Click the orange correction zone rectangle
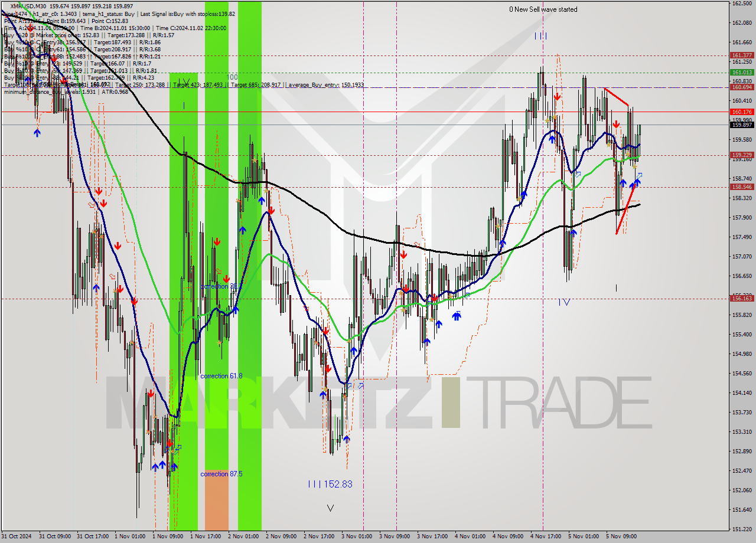Image resolution: width=756 pixels, height=543 pixels. 216,499
